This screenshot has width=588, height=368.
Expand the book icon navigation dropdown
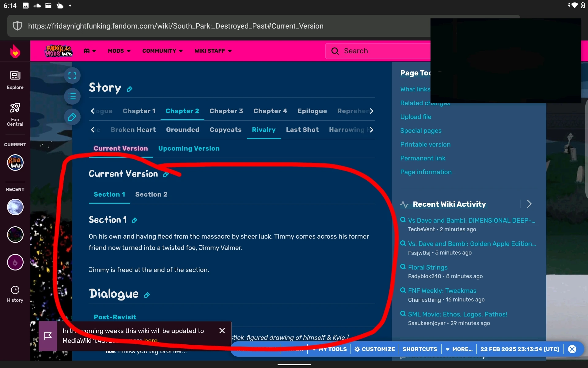coord(90,51)
